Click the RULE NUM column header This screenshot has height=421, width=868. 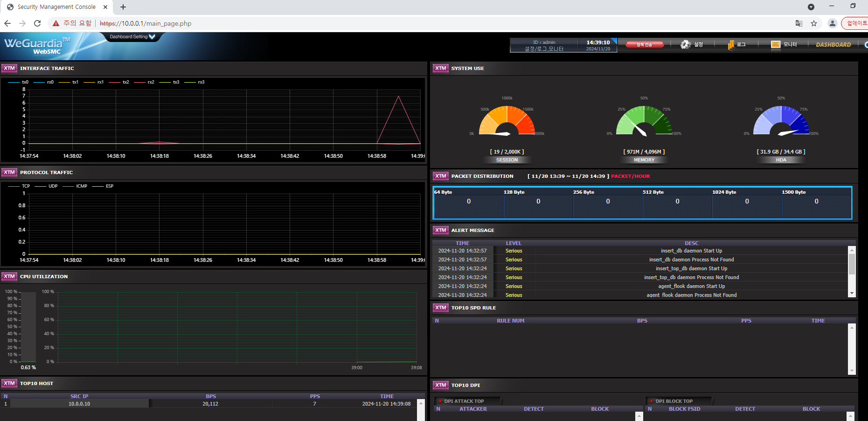click(510, 321)
